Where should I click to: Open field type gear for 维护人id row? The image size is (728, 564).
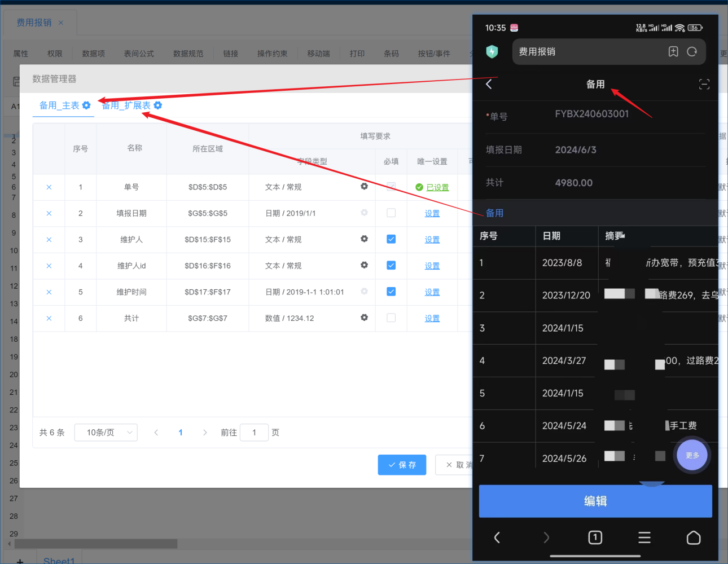365,265
